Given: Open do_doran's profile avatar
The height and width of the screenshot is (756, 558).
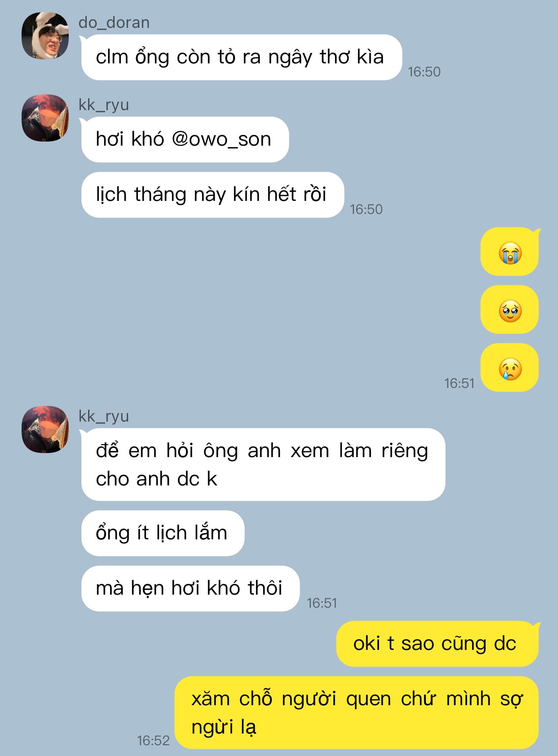Looking at the screenshot, I should point(45,36).
